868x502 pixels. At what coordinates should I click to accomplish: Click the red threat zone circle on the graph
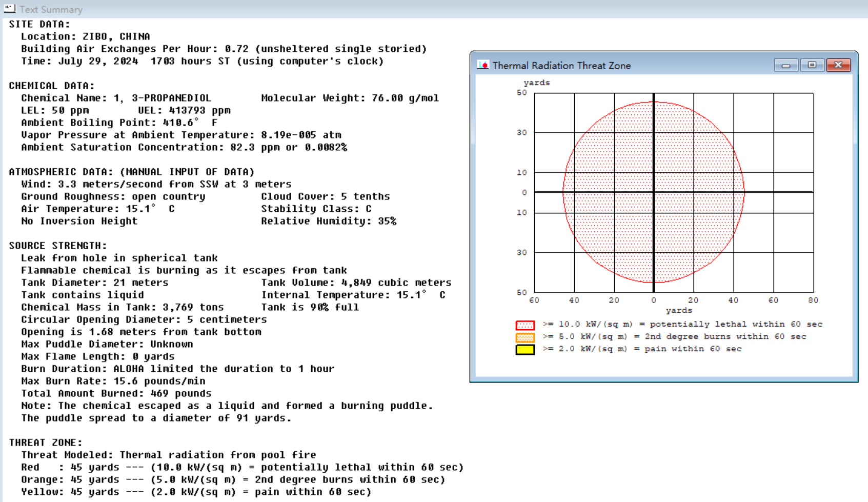pos(654,192)
